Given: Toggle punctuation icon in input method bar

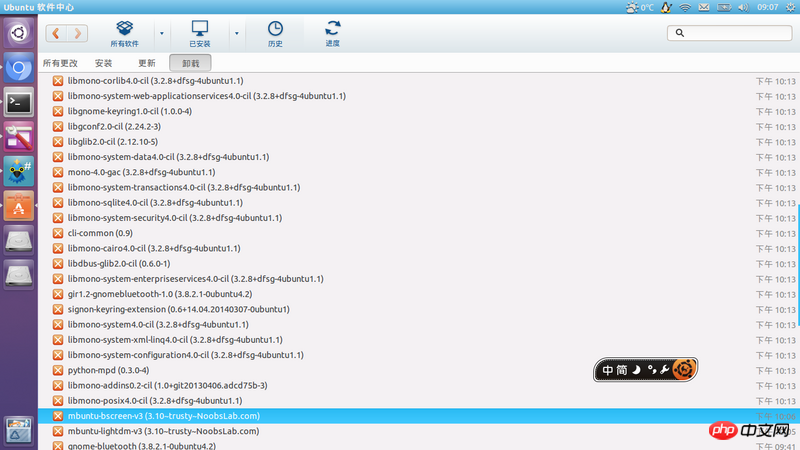Looking at the screenshot, I should [652, 369].
